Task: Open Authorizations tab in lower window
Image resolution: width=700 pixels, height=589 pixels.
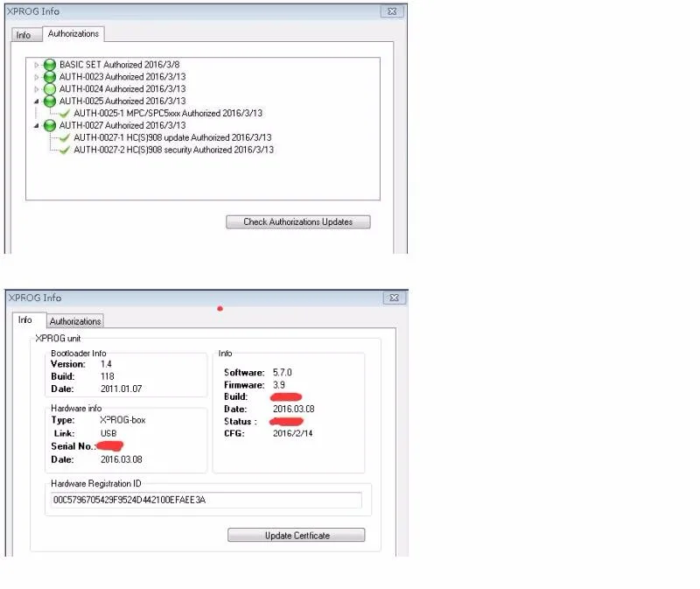Action: (x=75, y=321)
